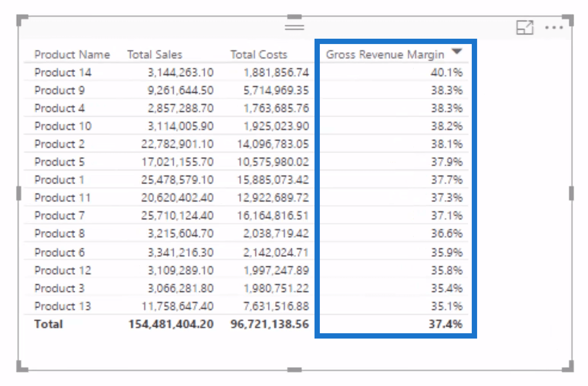The image size is (588, 386).
Task: Click the Total row label
Action: click(49, 324)
